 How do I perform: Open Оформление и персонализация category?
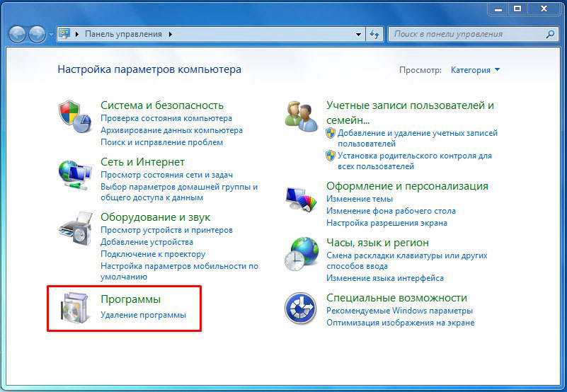click(407, 186)
